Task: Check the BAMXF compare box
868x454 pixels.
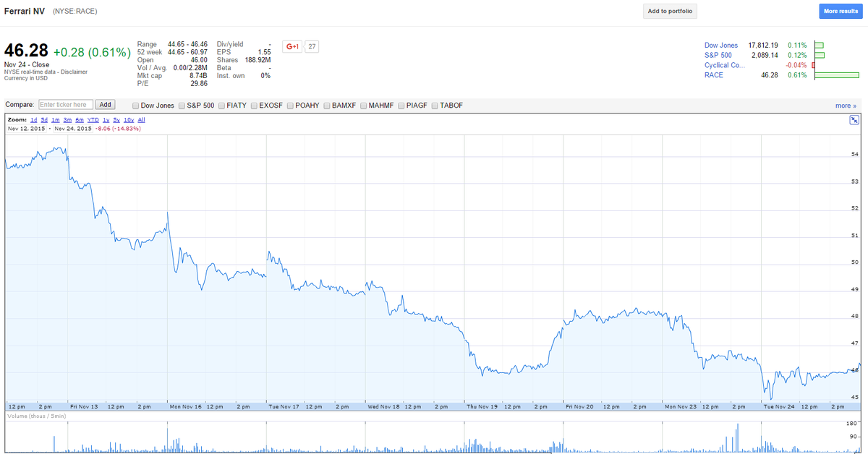Action: tap(327, 106)
